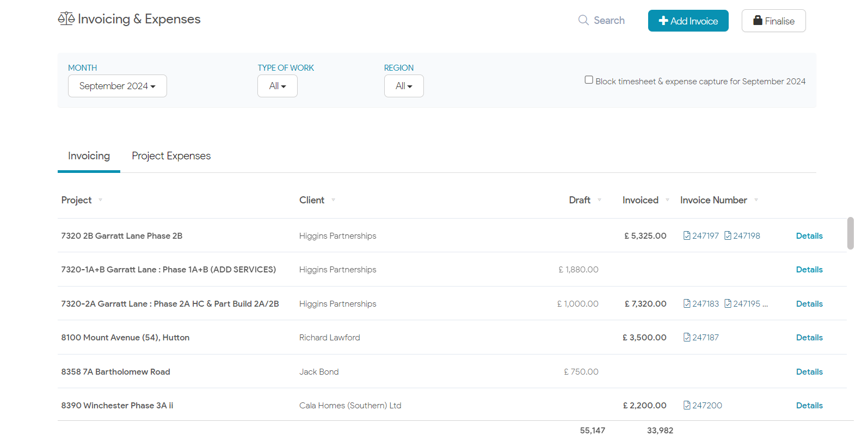
Task: Select the Invoicing tab
Action: click(89, 156)
